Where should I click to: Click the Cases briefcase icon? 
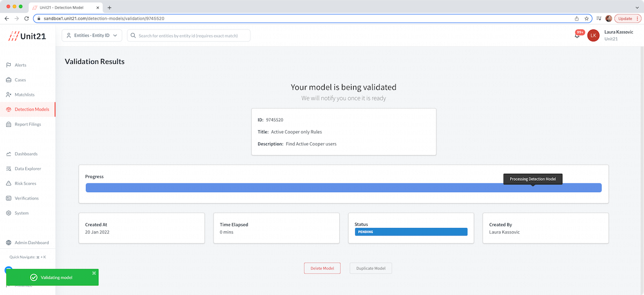tap(9, 80)
